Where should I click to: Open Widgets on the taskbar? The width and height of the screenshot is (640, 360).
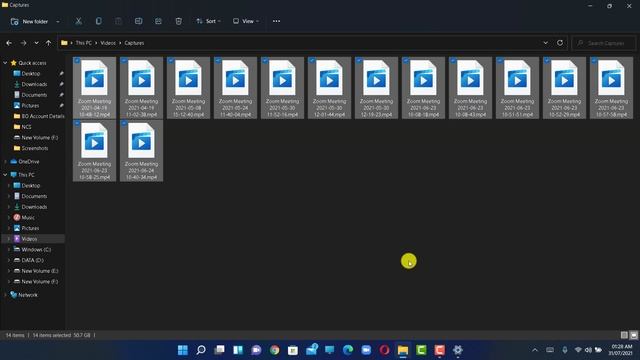pyautogui.click(x=238, y=350)
